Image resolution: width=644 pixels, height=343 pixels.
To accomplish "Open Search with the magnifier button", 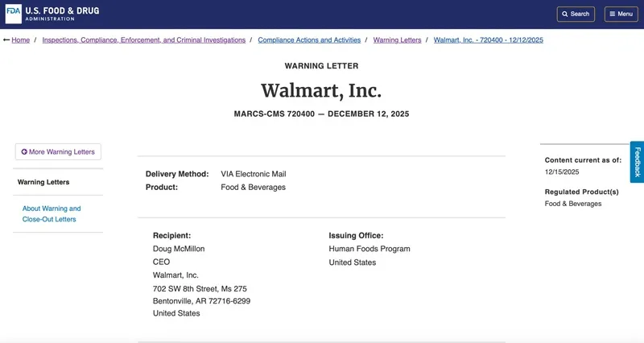I will pyautogui.click(x=576, y=14).
